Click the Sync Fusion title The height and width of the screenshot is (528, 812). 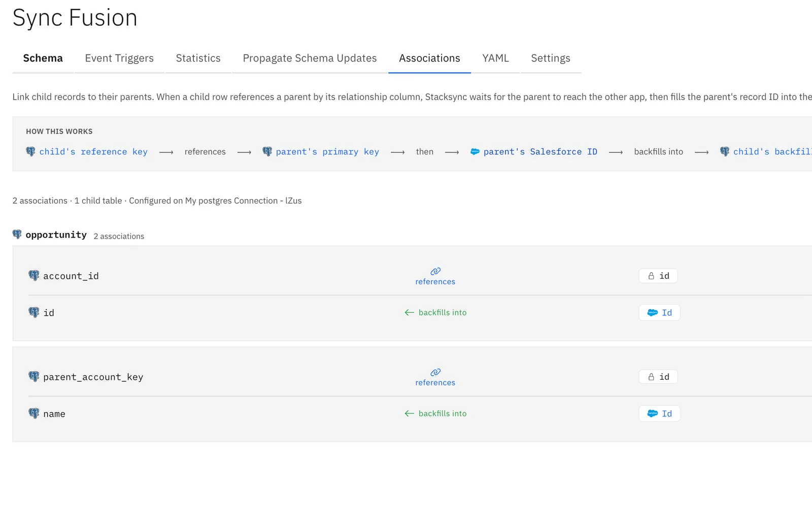75,18
